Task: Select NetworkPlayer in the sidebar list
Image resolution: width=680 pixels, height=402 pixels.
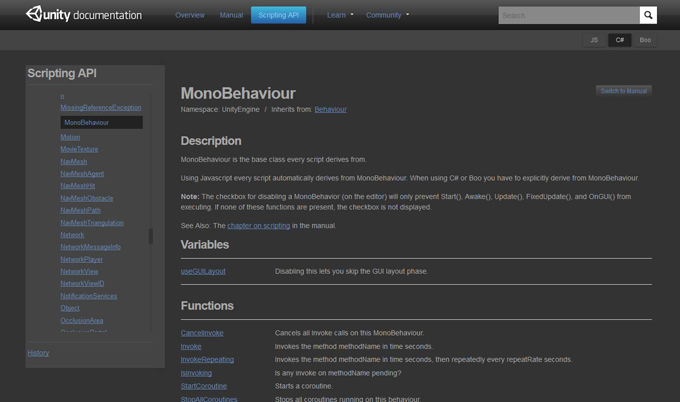Action: click(82, 259)
